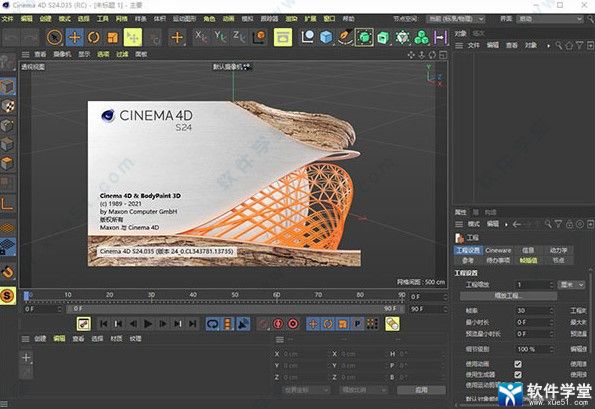Open the 界面 layout dropdown

(549, 19)
